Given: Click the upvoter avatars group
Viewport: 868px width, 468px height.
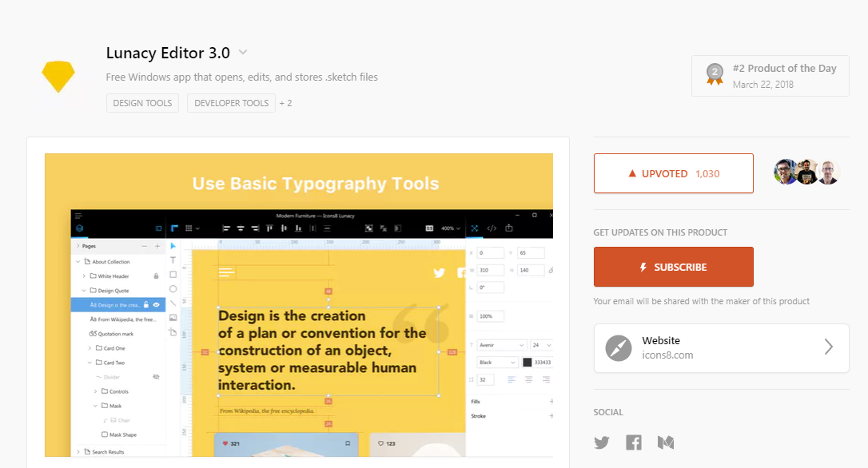Looking at the screenshot, I should (806, 172).
